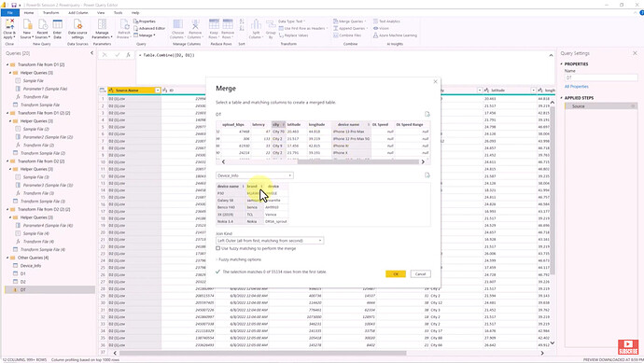Collapse Transform File from D2 [2] group
Image resolution: width=644 pixels, height=363 pixels.
pos(7,161)
